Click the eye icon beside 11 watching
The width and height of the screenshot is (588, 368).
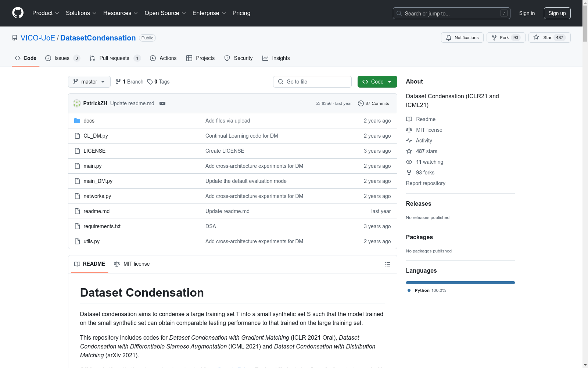tap(409, 162)
